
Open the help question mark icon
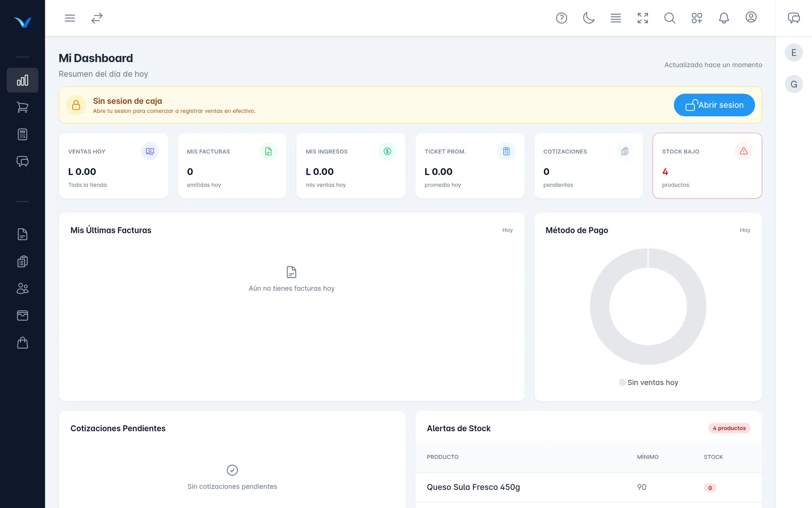[562, 18]
